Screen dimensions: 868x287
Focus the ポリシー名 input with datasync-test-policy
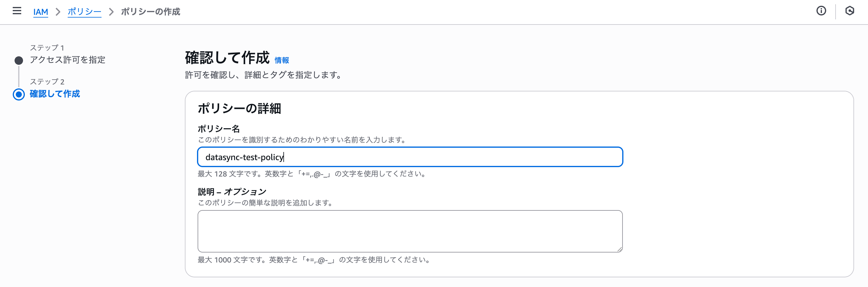pyautogui.click(x=410, y=157)
